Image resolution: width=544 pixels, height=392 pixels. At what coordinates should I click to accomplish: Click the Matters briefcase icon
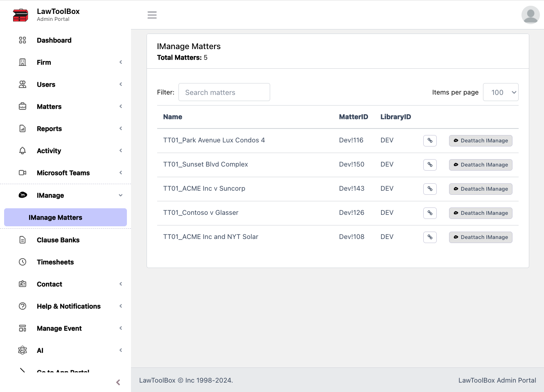click(x=23, y=106)
